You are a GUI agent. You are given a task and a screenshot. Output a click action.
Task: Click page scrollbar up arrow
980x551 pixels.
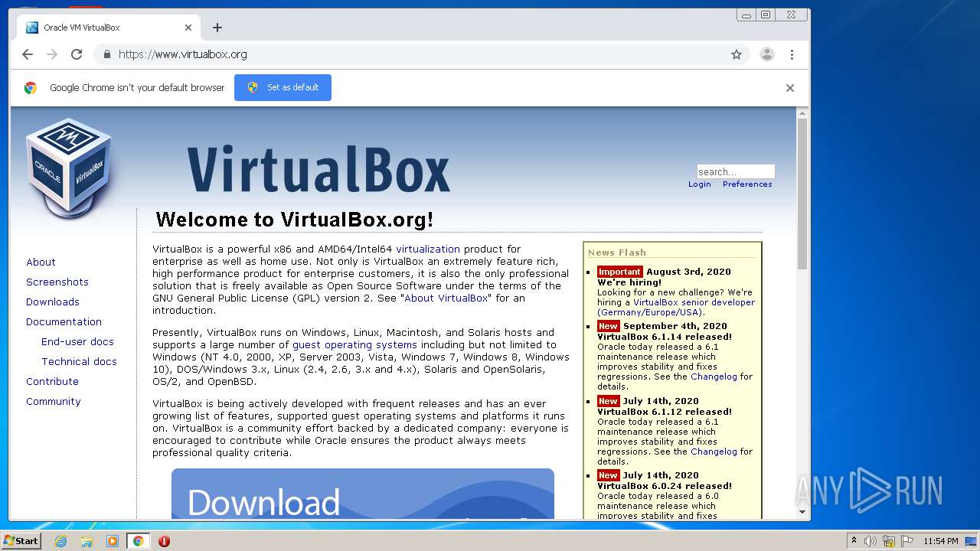(802, 114)
